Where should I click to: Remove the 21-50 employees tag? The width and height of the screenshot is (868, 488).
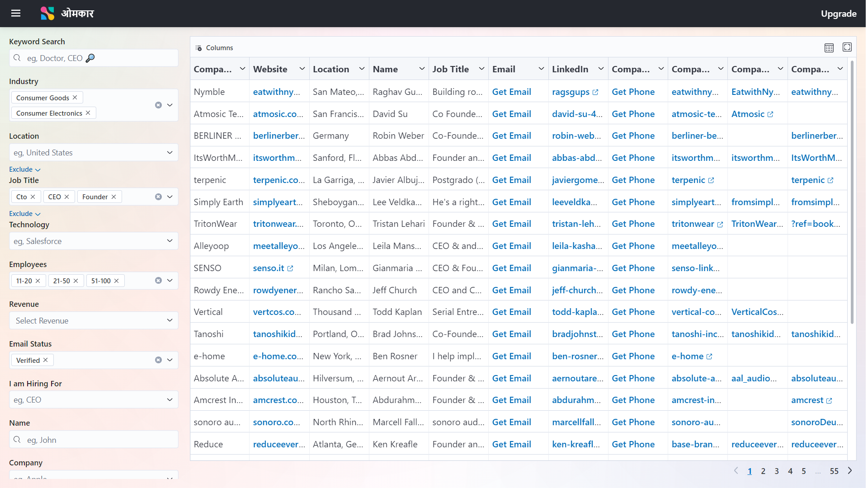[x=76, y=281]
